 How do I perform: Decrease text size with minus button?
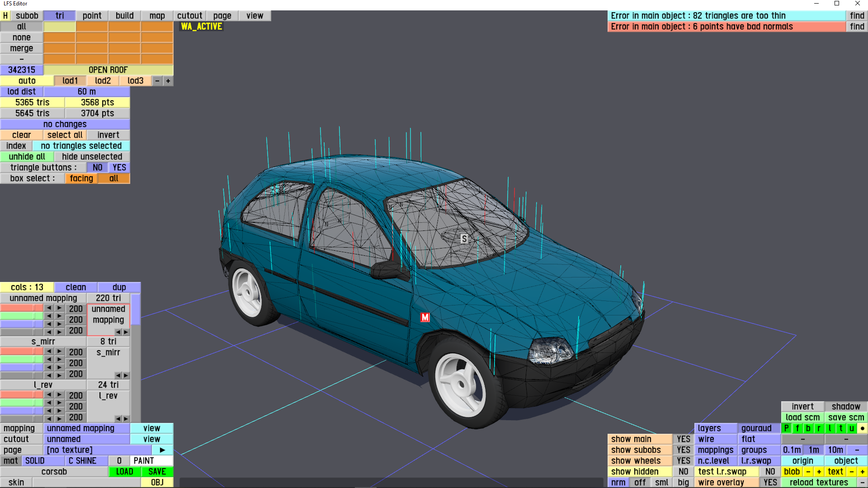point(851,472)
